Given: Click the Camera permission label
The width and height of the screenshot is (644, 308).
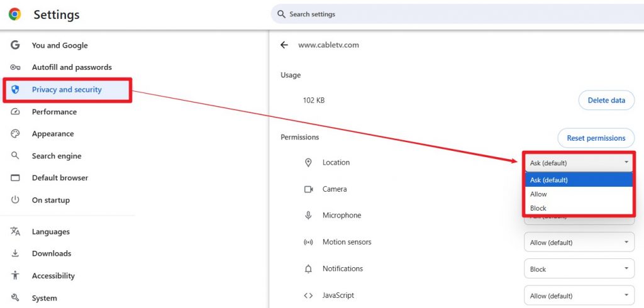Looking at the screenshot, I should pyautogui.click(x=335, y=189).
